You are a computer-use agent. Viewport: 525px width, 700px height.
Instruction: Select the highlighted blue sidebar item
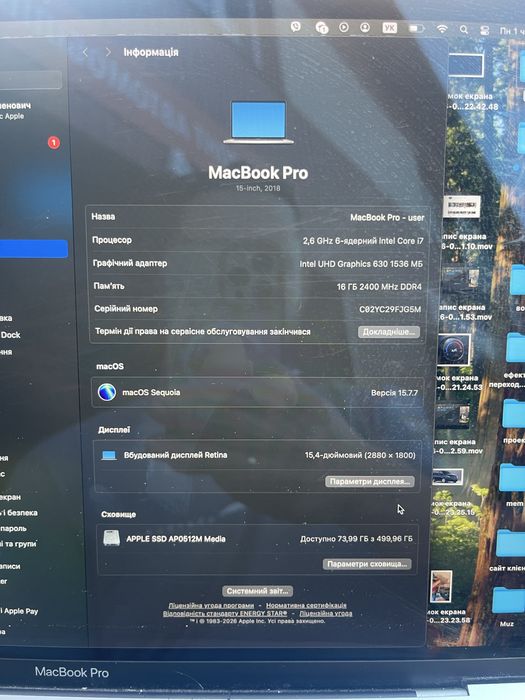pos(33,249)
